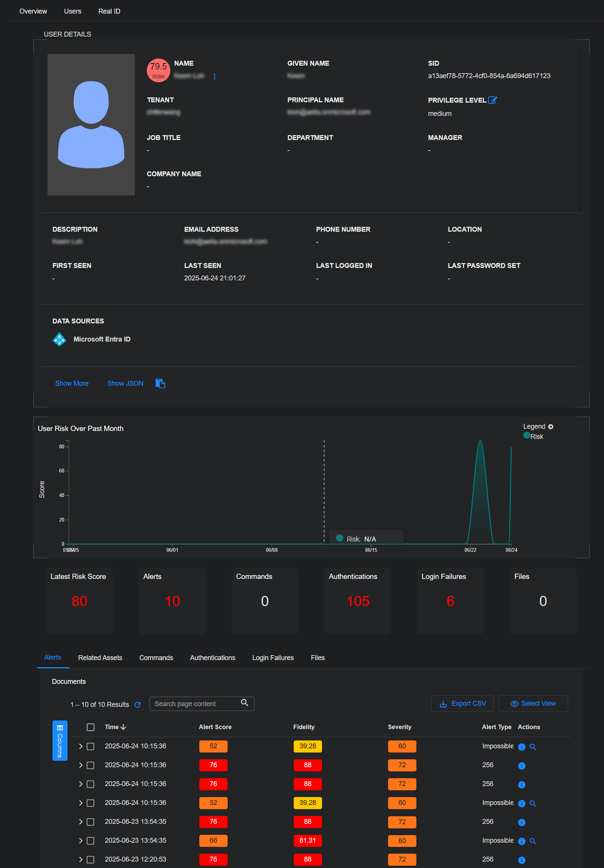Click the Export CSV button

462,703
